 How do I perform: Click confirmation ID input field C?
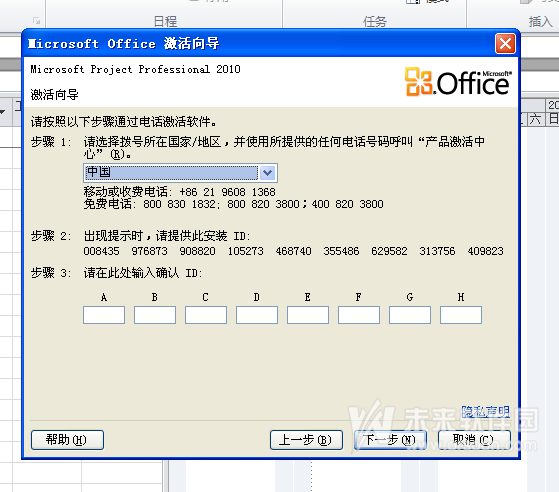(x=206, y=315)
